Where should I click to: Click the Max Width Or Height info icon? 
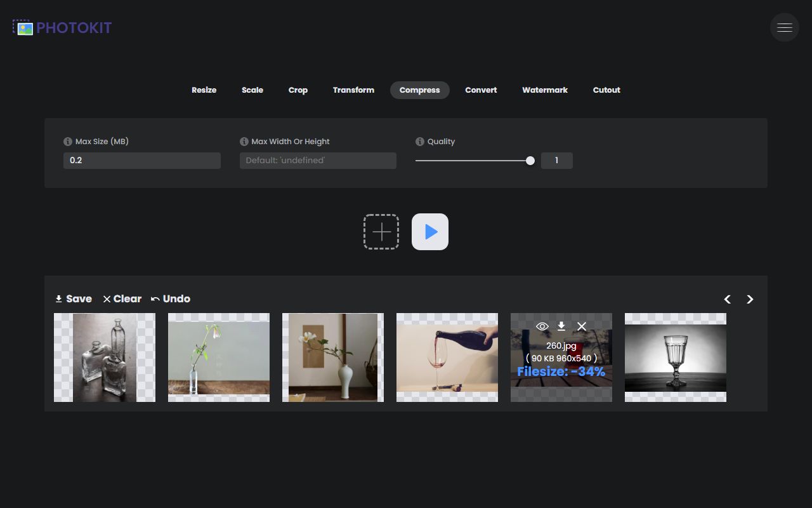click(244, 142)
